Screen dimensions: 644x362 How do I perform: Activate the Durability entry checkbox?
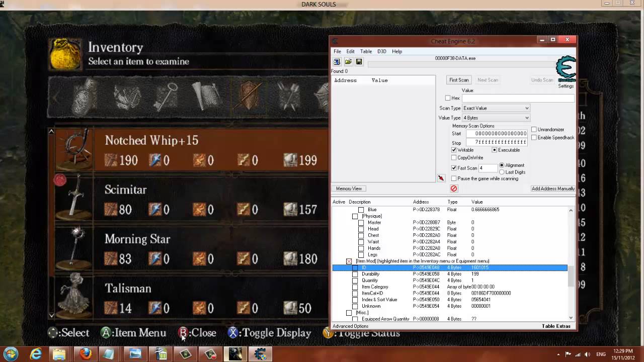coord(355,274)
